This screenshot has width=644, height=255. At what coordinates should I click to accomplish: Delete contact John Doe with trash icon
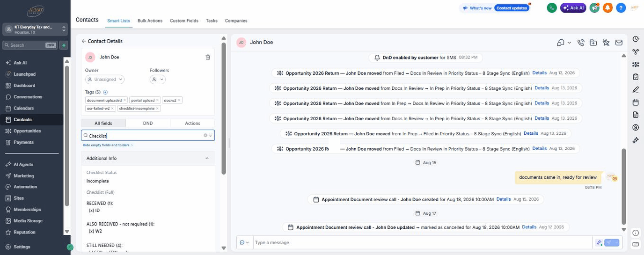[208, 57]
